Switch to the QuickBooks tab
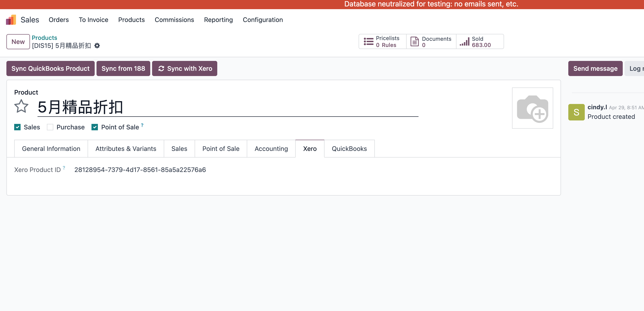Screen dimensions: 644x311 click(x=349, y=149)
